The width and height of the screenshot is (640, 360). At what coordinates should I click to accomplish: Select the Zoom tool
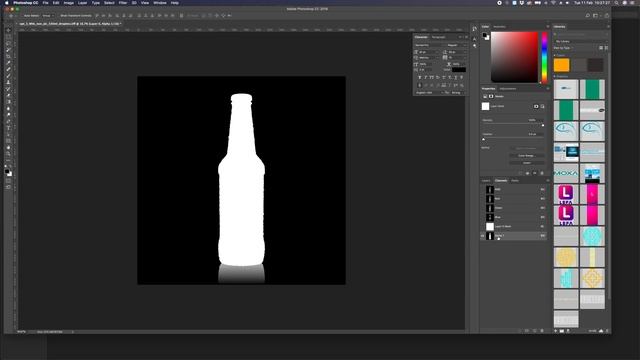coord(8,154)
